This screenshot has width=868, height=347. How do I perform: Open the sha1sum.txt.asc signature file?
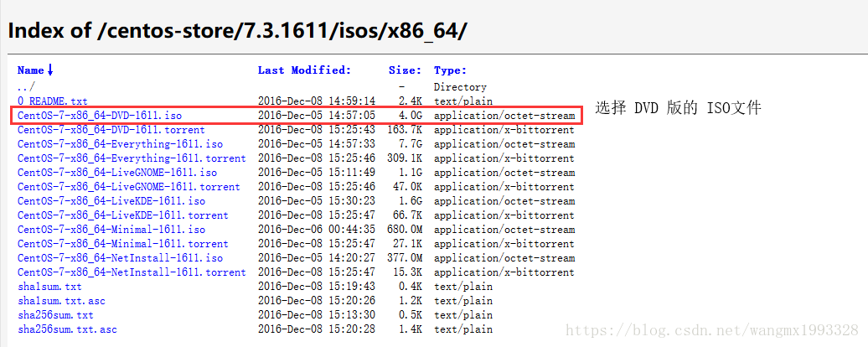click(x=61, y=301)
